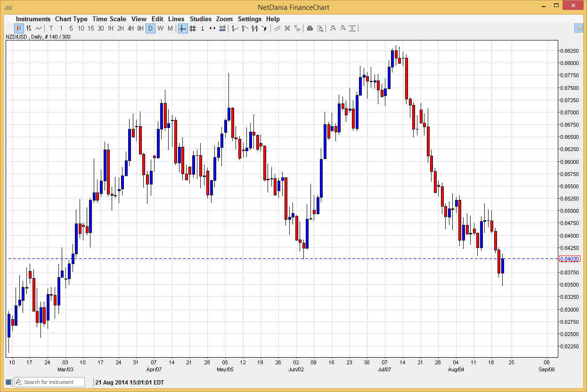
Task: Switch to Weekly (W) timeframe
Action: pyautogui.click(x=160, y=28)
